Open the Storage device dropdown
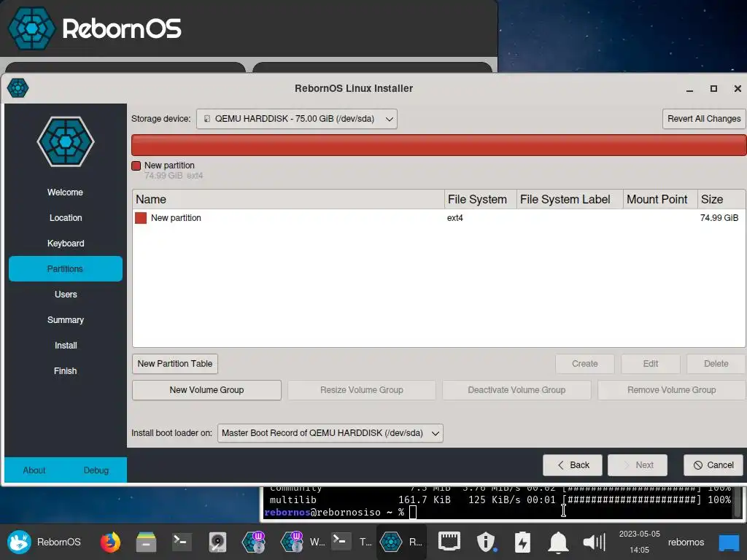The width and height of the screenshot is (747, 560). point(296,119)
